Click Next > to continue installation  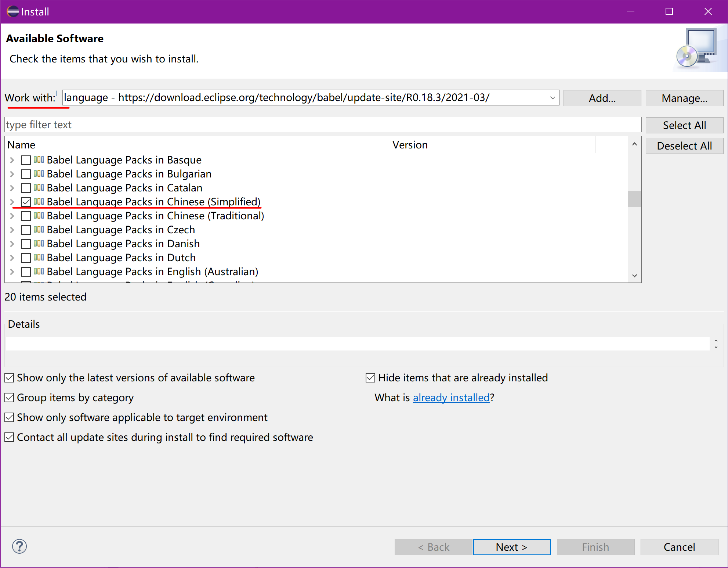(x=512, y=547)
